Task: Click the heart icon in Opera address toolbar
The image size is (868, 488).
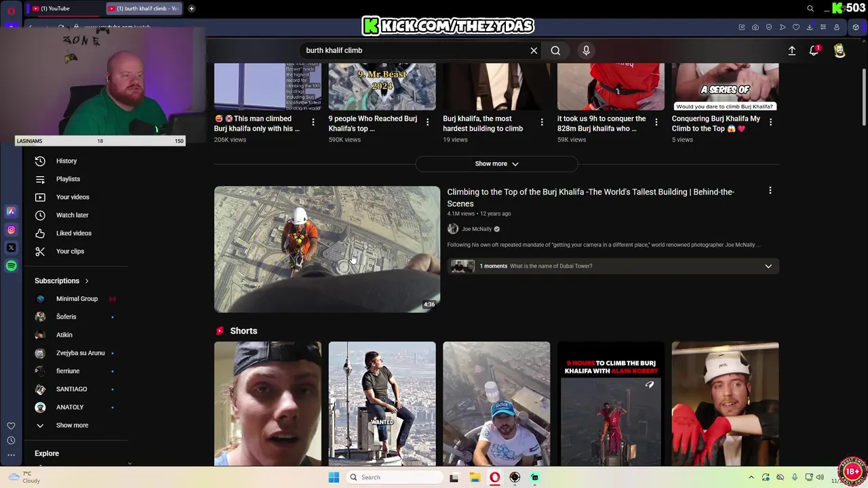Action: (796, 27)
